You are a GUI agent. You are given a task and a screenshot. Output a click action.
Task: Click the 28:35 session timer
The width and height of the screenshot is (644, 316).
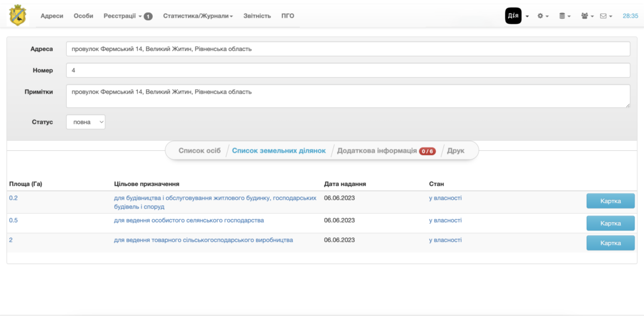630,16
